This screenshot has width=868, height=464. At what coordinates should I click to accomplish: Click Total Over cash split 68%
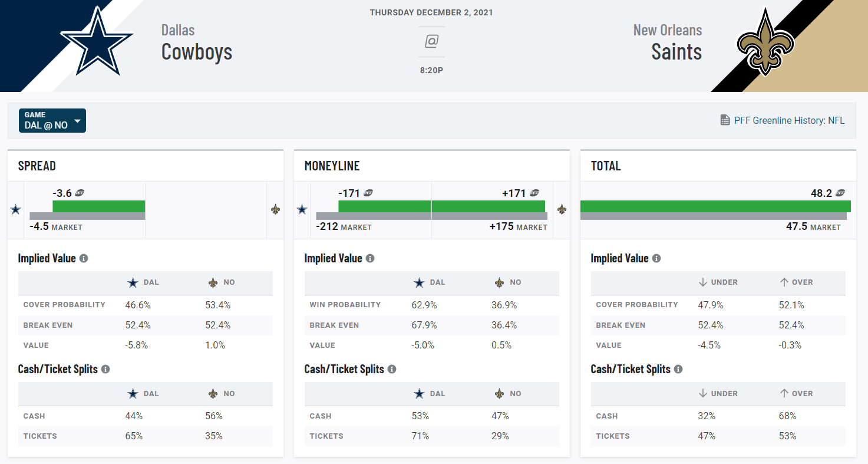(787, 416)
